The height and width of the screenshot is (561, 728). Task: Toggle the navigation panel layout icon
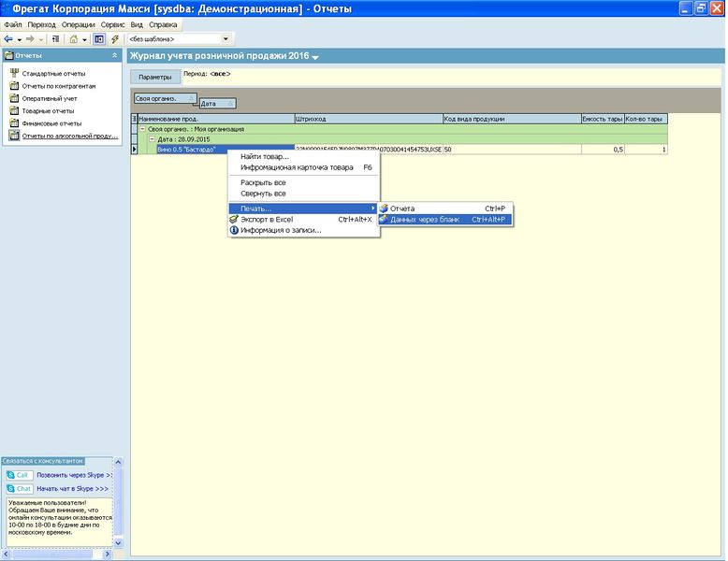[99, 39]
